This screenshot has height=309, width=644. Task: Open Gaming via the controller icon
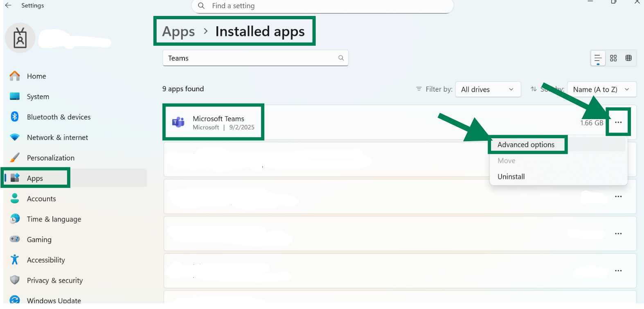coord(15,239)
